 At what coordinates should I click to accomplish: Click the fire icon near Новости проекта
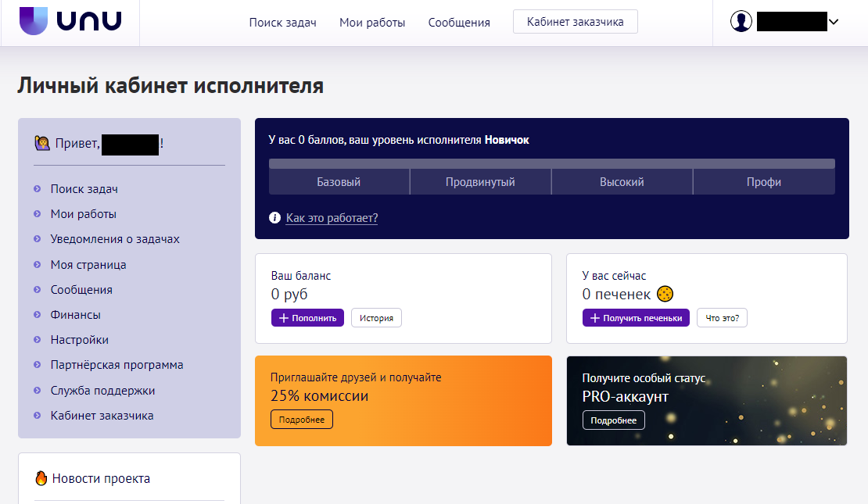pyautogui.click(x=41, y=478)
